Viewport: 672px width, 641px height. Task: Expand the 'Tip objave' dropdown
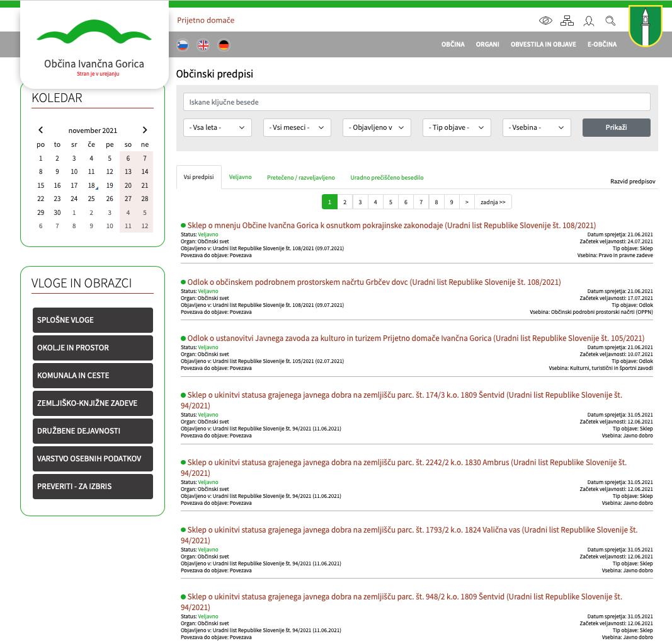456,127
